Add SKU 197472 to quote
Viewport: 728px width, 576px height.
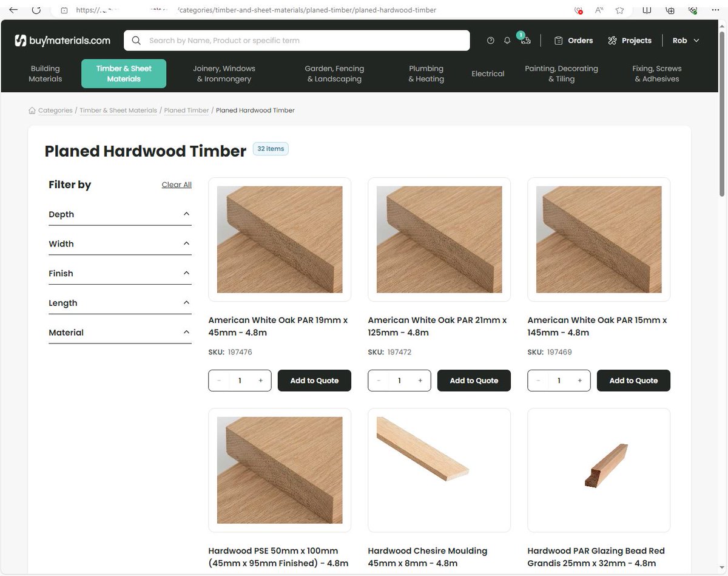[474, 381]
